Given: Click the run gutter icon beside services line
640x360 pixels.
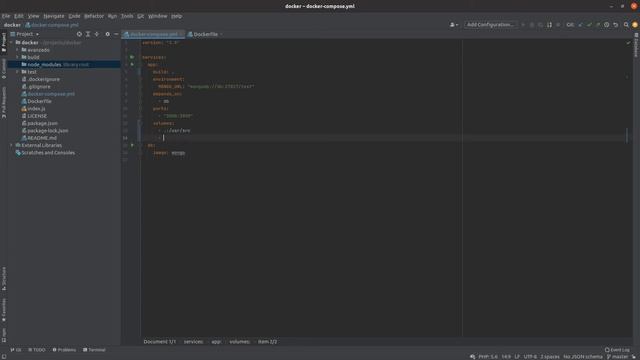Looking at the screenshot, I should pyautogui.click(x=132, y=57).
